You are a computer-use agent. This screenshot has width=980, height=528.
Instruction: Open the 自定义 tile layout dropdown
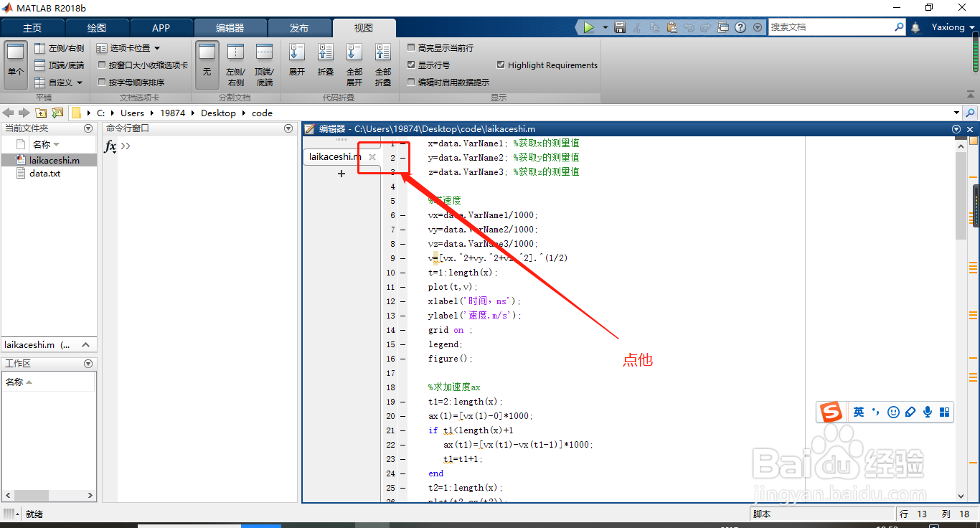tap(59, 82)
